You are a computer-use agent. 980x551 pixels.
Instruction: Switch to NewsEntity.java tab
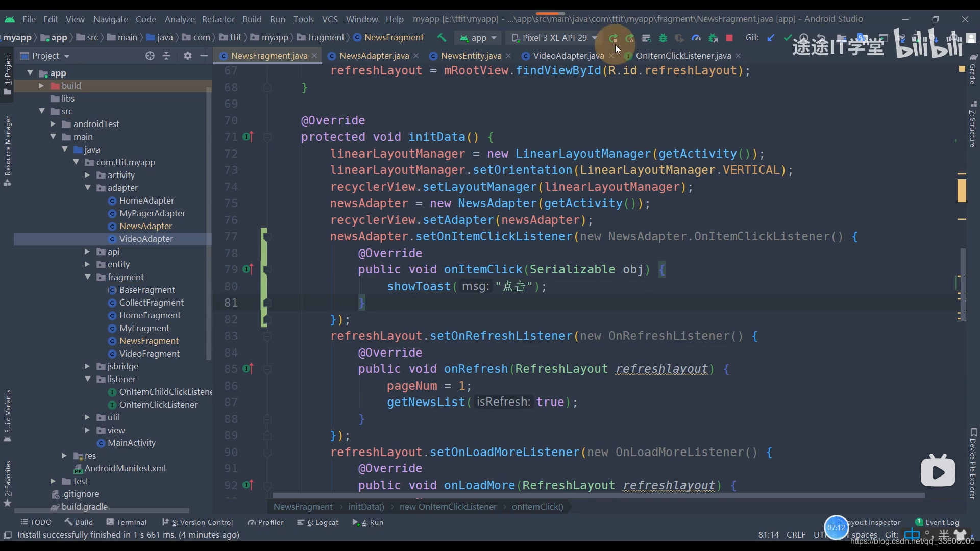[x=471, y=56]
